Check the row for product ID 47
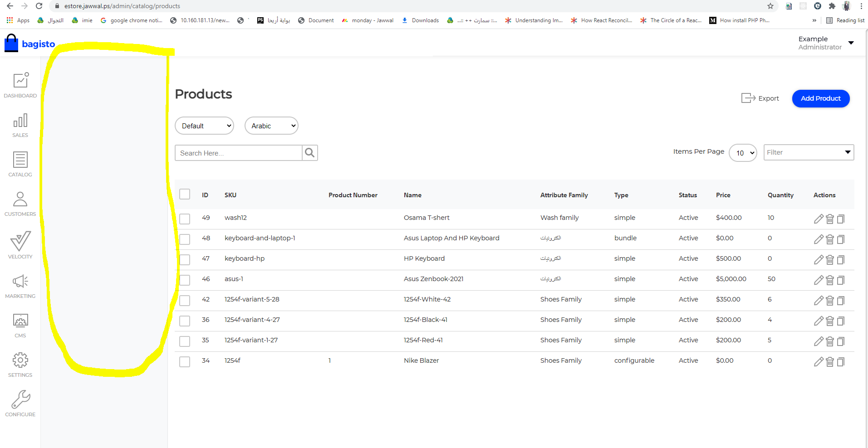The height and width of the screenshot is (448, 868). 185,260
